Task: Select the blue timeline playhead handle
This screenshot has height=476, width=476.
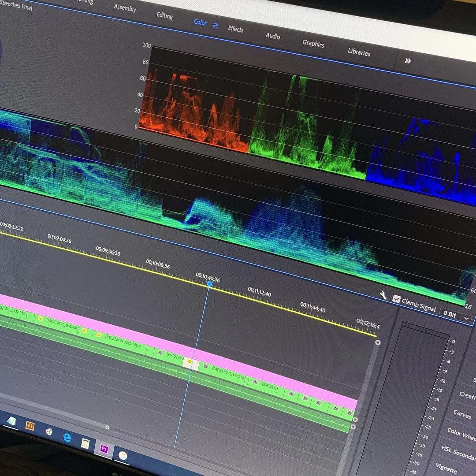Action: coord(209,284)
